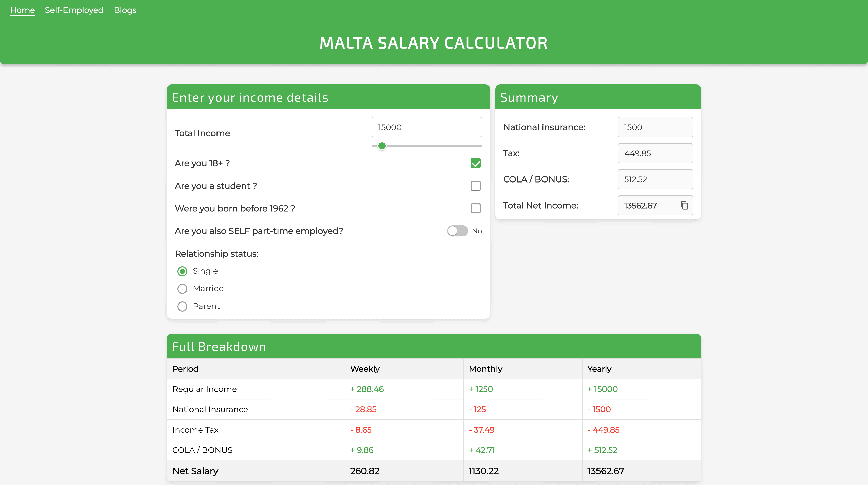Go to the Home page

point(22,10)
